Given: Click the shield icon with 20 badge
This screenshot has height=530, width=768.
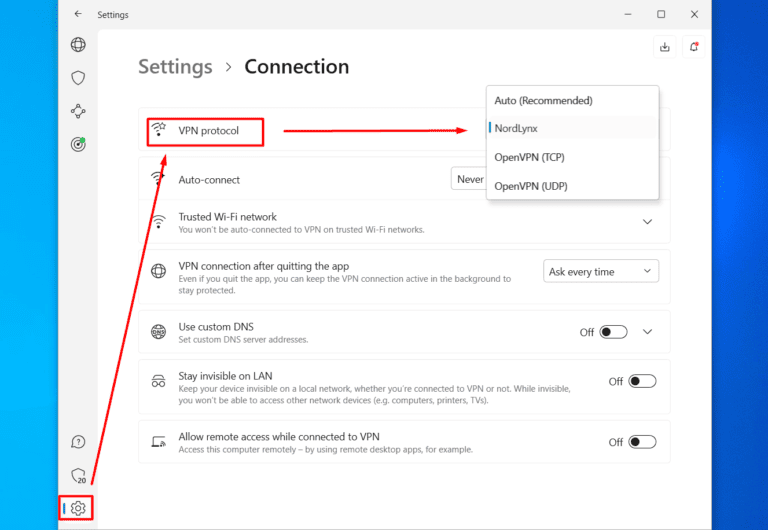Looking at the screenshot, I should coord(78,475).
